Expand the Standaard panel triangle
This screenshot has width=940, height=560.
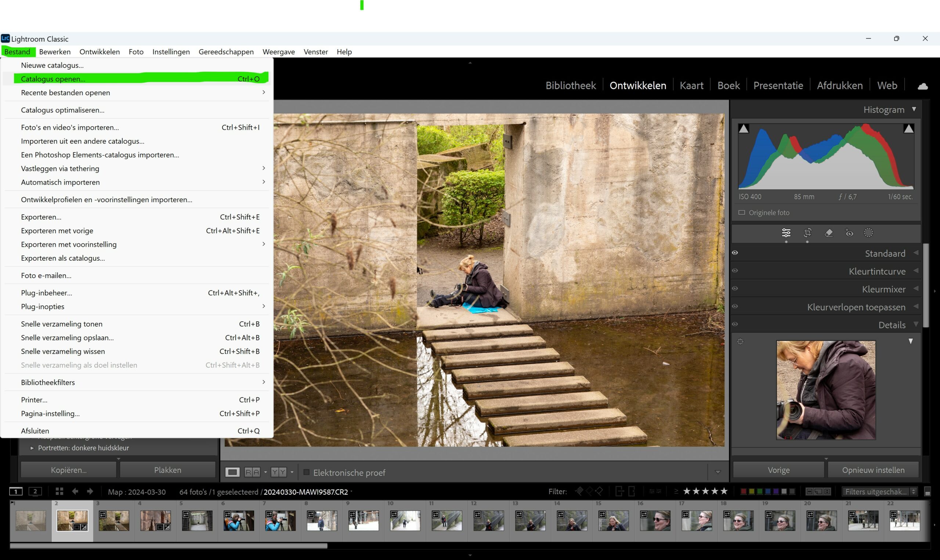pos(916,253)
